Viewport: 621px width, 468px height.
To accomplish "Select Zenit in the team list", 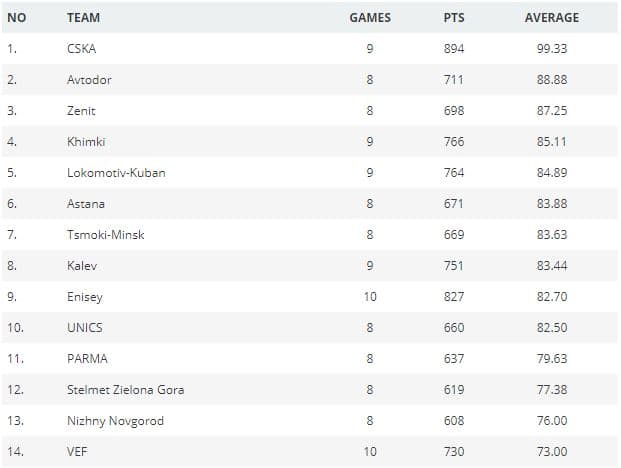I will [81, 110].
